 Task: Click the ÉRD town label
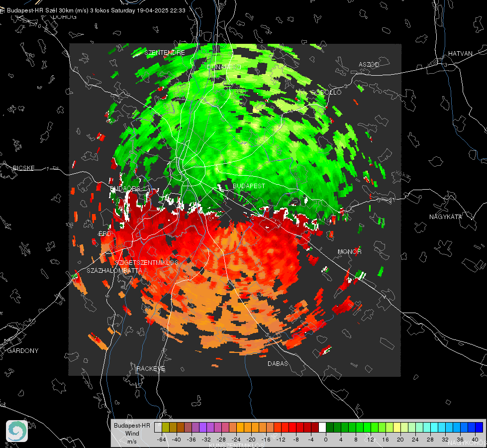tap(104, 234)
